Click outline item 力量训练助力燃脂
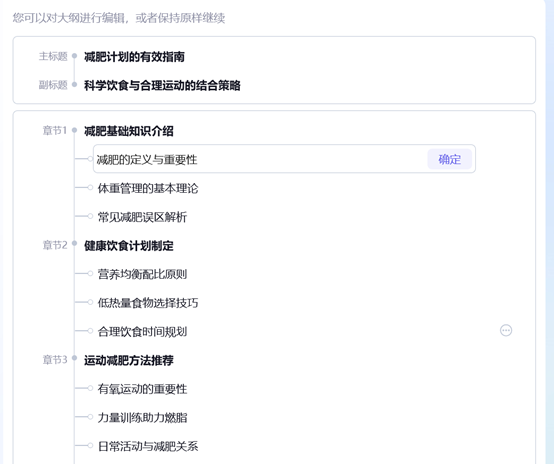Viewport: 554px width, 464px height. [x=142, y=417]
